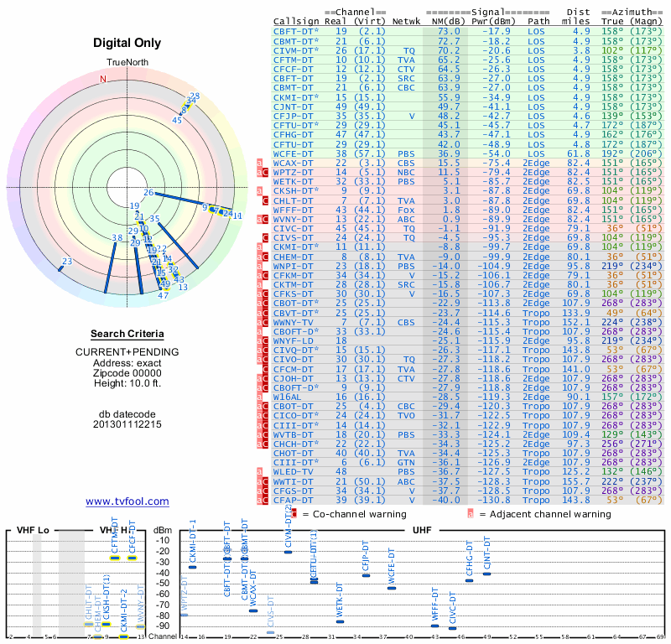The image size is (671, 644).
Task: Click channel 38 label on the radar plot
Action: [x=117, y=238]
